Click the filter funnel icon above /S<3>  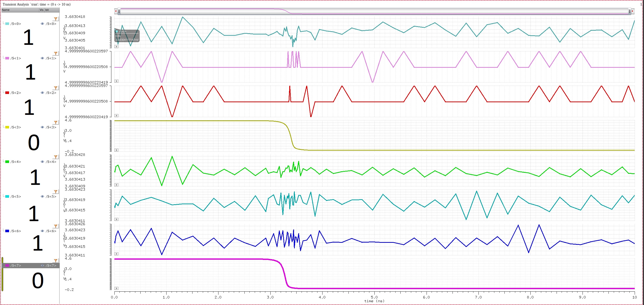(56, 122)
